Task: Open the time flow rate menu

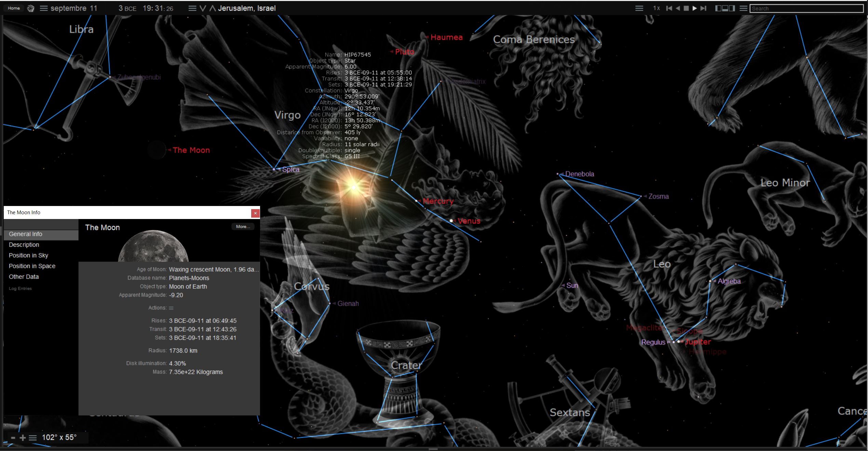Action: [639, 8]
